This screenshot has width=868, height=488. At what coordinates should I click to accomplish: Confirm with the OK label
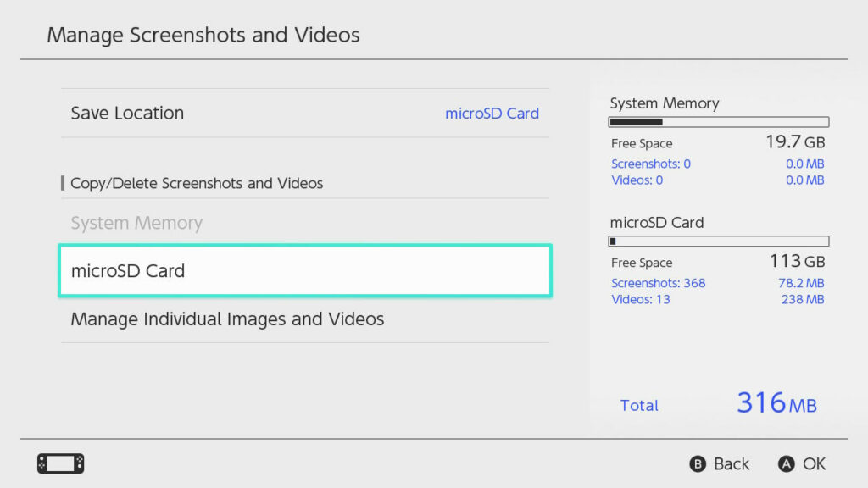[815, 463]
